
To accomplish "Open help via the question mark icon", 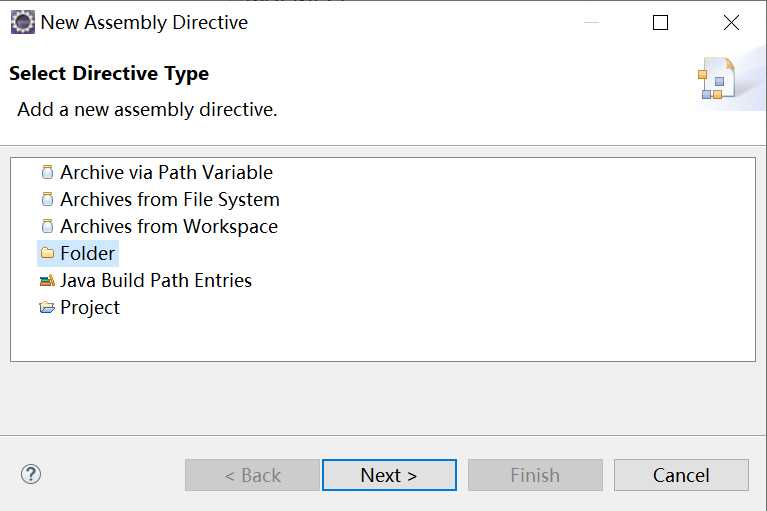I will pos(31,474).
